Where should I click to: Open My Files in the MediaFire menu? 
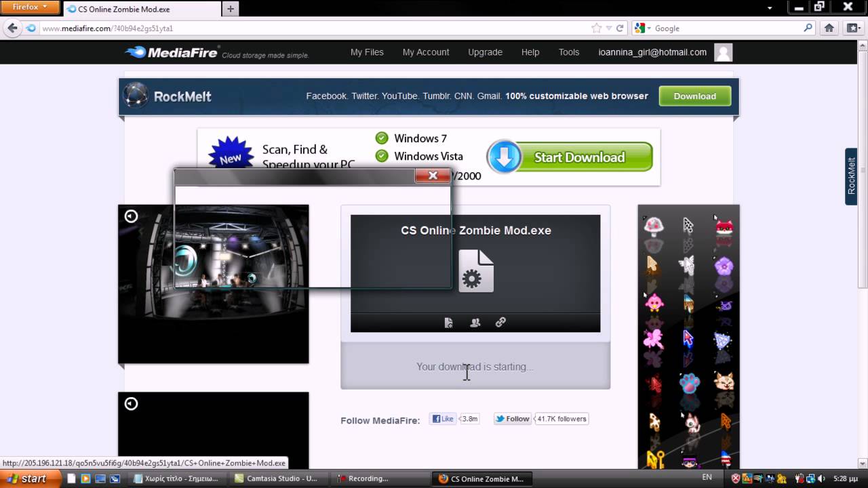[367, 52]
